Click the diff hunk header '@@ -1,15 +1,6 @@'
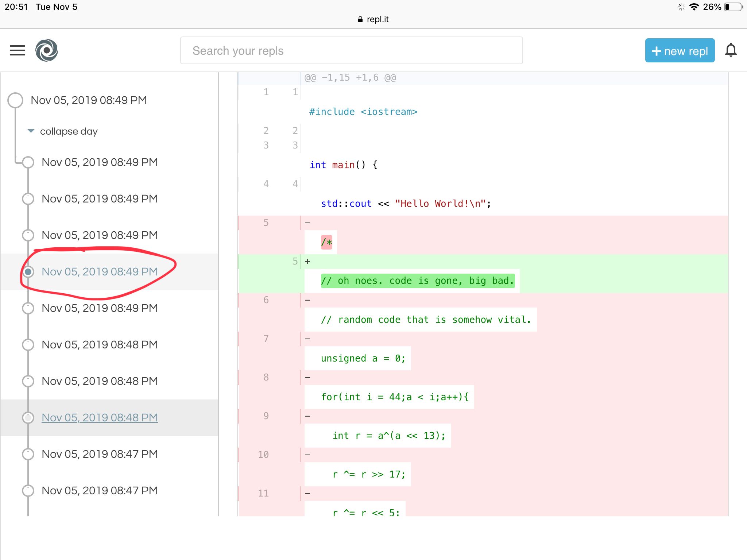The width and height of the screenshot is (747, 560). click(x=350, y=78)
